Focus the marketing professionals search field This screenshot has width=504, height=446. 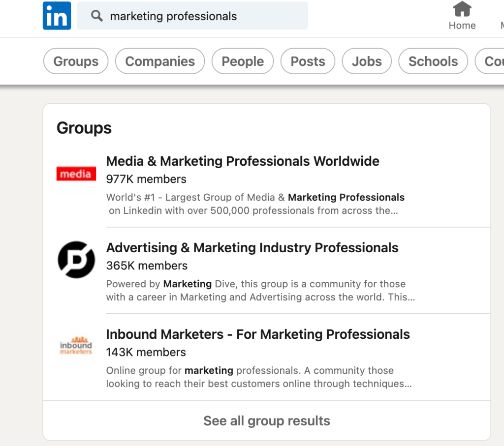[197, 16]
